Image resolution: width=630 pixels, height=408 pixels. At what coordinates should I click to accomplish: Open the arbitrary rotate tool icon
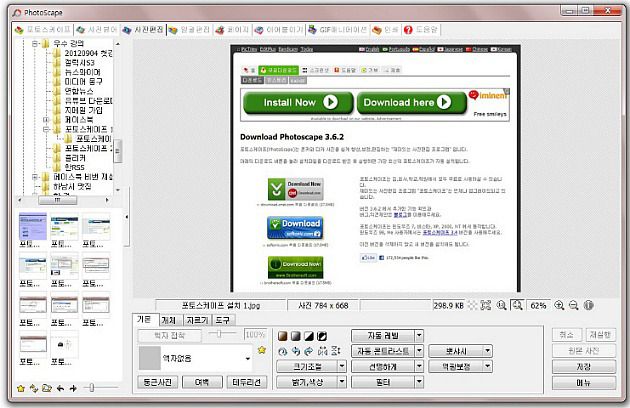click(283, 351)
